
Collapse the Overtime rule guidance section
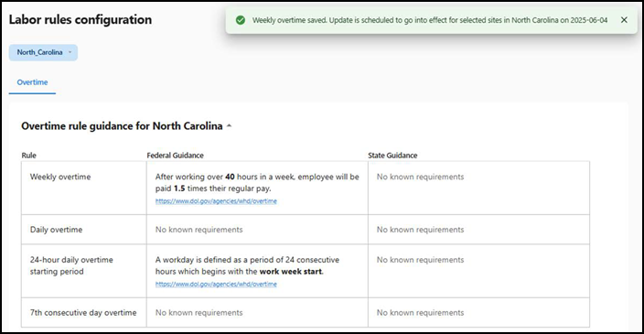(x=230, y=126)
